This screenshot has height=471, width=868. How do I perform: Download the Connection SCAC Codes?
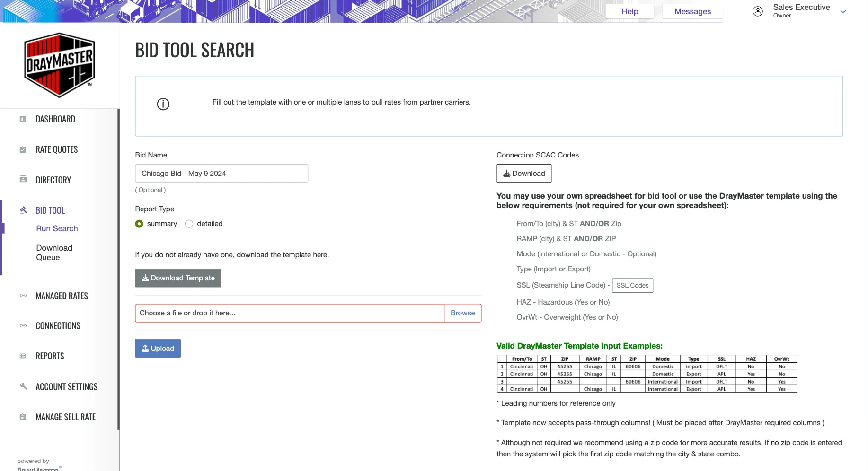[x=524, y=174]
